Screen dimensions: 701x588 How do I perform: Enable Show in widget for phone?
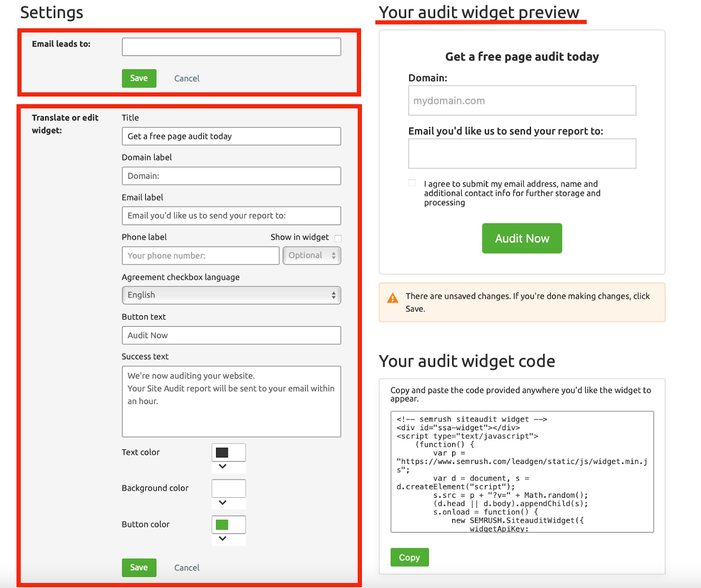click(338, 238)
